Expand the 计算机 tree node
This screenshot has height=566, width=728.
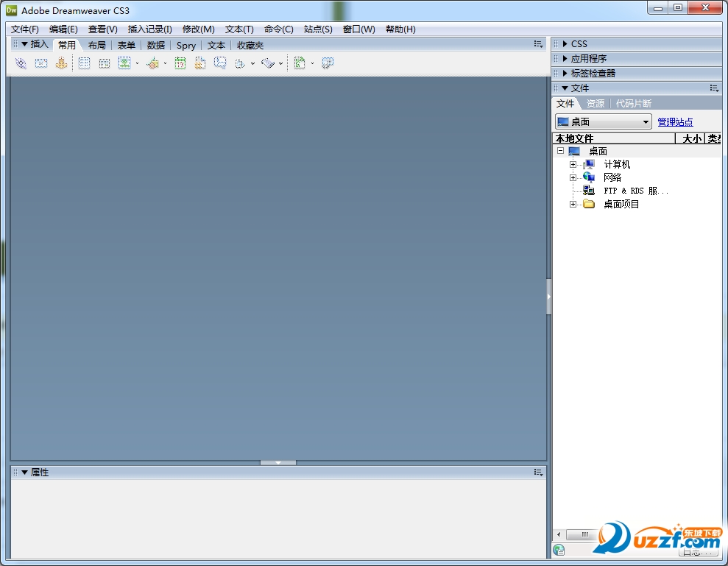pyautogui.click(x=573, y=164)
